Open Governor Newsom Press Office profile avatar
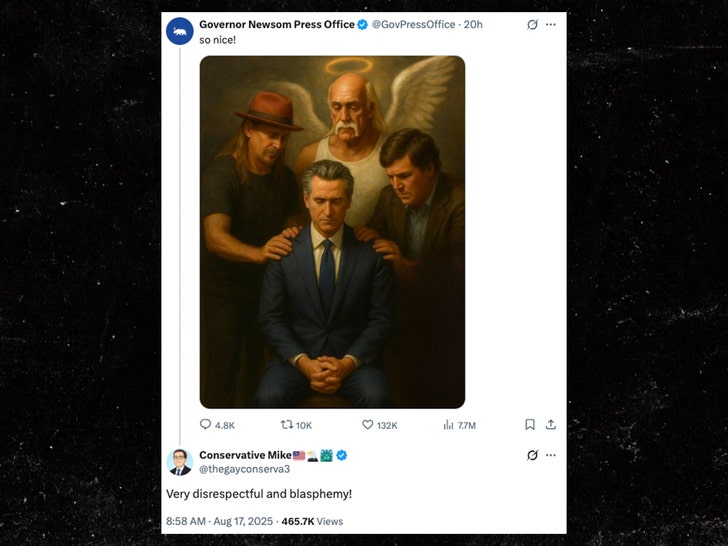Viewport: 728px width, 546px height. point(180,31)
